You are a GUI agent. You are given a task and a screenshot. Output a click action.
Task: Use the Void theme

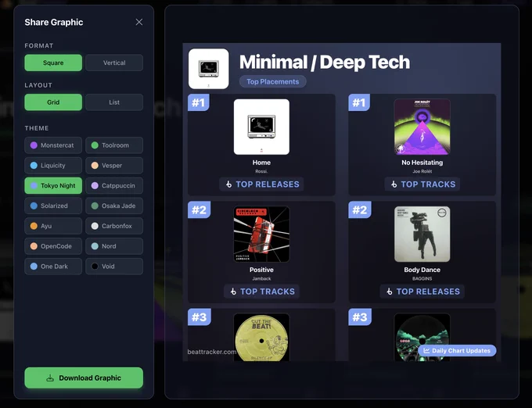[114, 267]
